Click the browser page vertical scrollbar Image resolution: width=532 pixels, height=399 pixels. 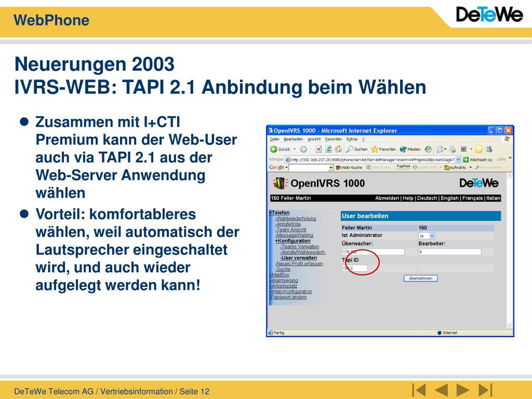[509, 250]
